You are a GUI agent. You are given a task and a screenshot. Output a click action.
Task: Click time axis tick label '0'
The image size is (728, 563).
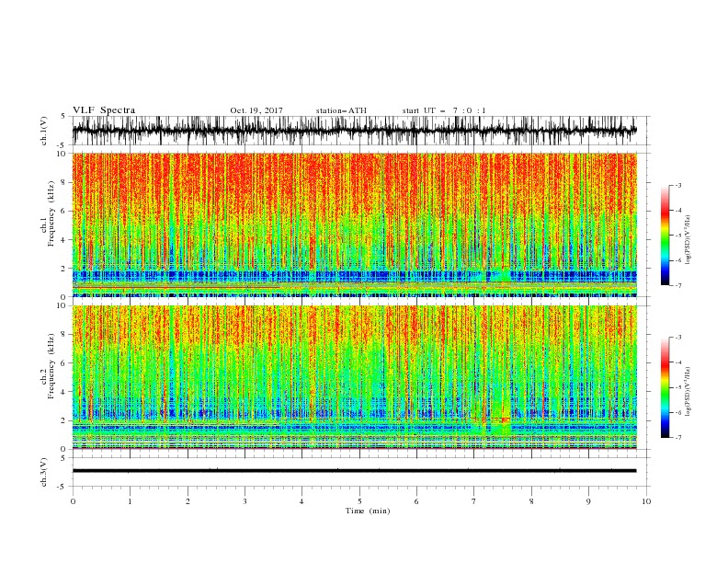[x=73, y=501]
